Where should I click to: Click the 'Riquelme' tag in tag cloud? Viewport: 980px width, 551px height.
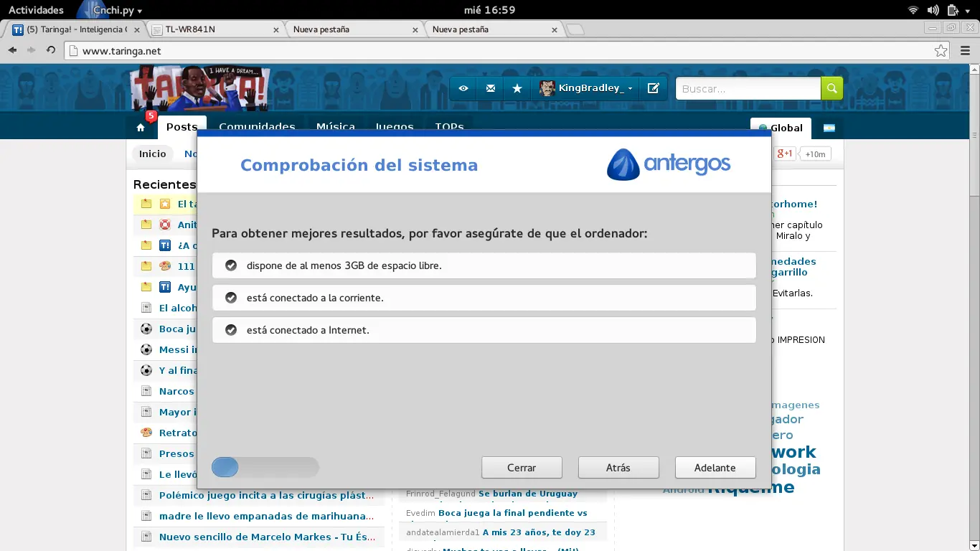coord(751,488)
